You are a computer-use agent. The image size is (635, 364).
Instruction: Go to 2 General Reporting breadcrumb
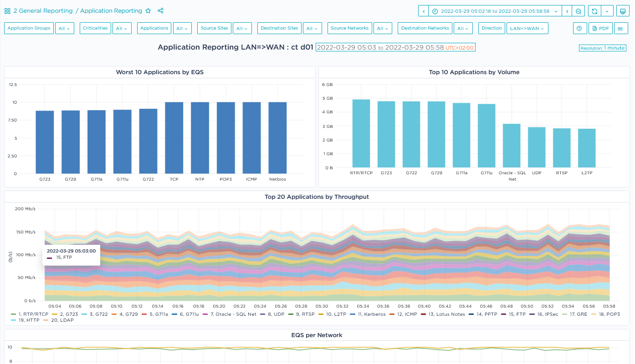point(43,11)
